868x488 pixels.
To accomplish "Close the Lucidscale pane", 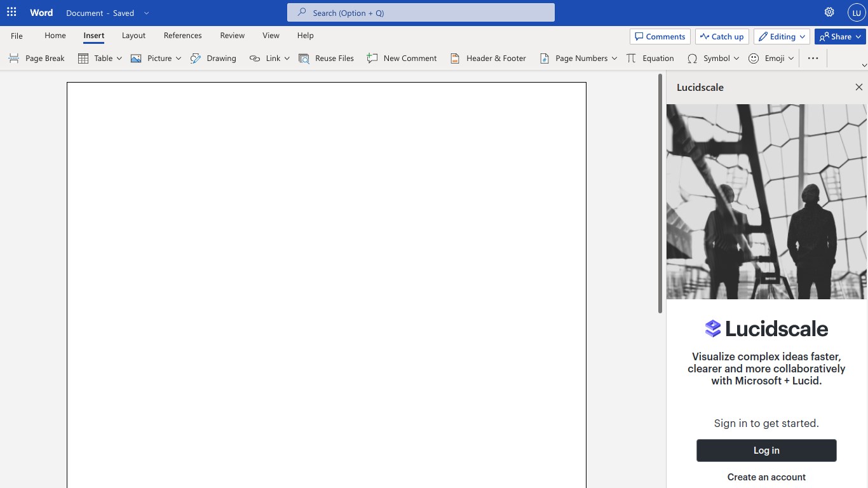I will [859, 87].
